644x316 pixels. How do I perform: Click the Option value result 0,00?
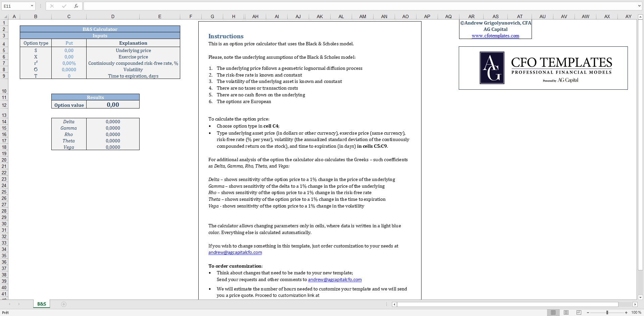[113, 105]
